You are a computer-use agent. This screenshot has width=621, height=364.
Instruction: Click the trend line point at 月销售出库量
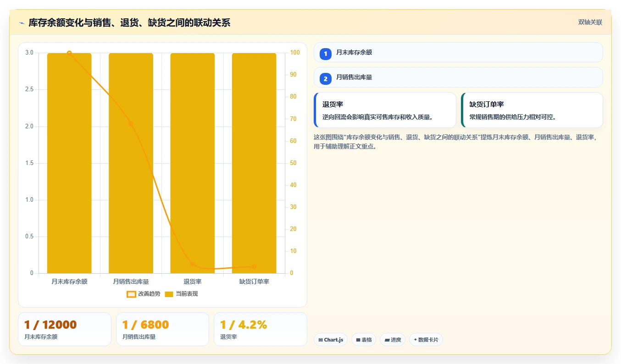coord(131,123)
